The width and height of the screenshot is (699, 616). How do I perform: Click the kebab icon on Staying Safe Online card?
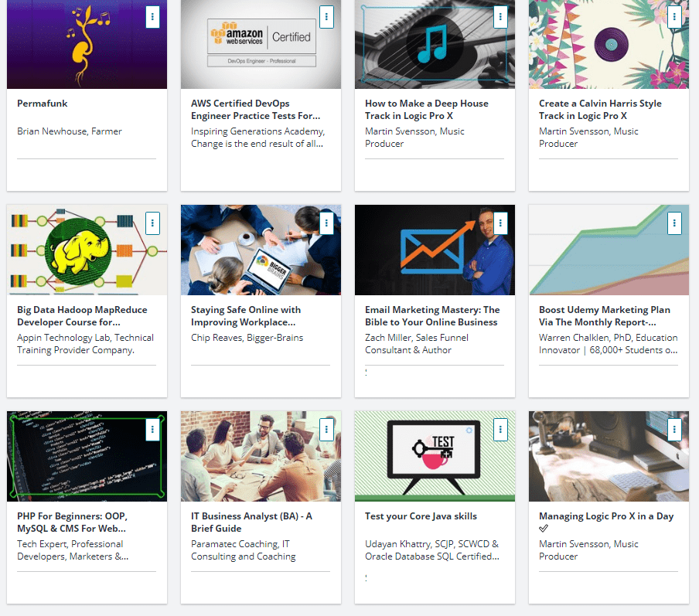point(326,223)
